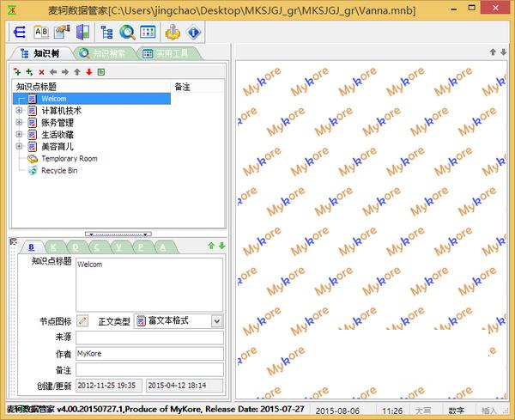515x420 pixels.
Task: Open the knowledge search magnifier toolbar icon
Action: click(x=127, y=33)
